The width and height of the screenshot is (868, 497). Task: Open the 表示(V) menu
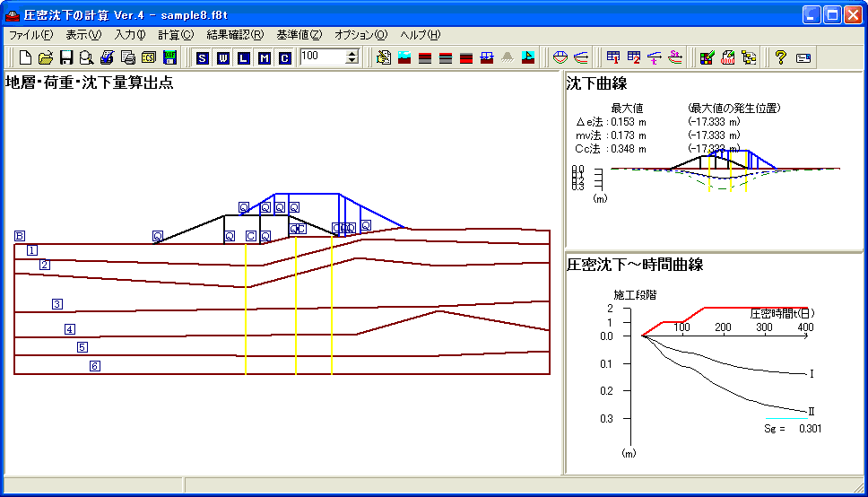point(83,35)
